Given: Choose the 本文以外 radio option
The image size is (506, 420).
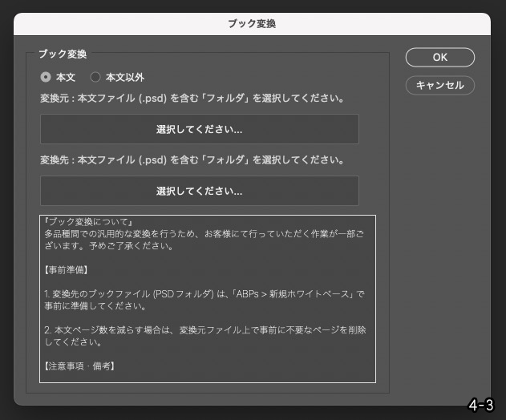Looking at the screenshot, I should point(96,78).
